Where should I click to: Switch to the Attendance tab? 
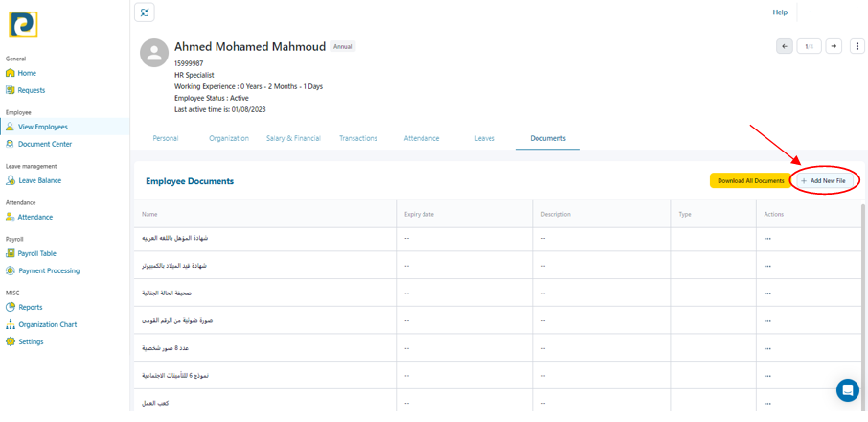(x=422, y=138)
